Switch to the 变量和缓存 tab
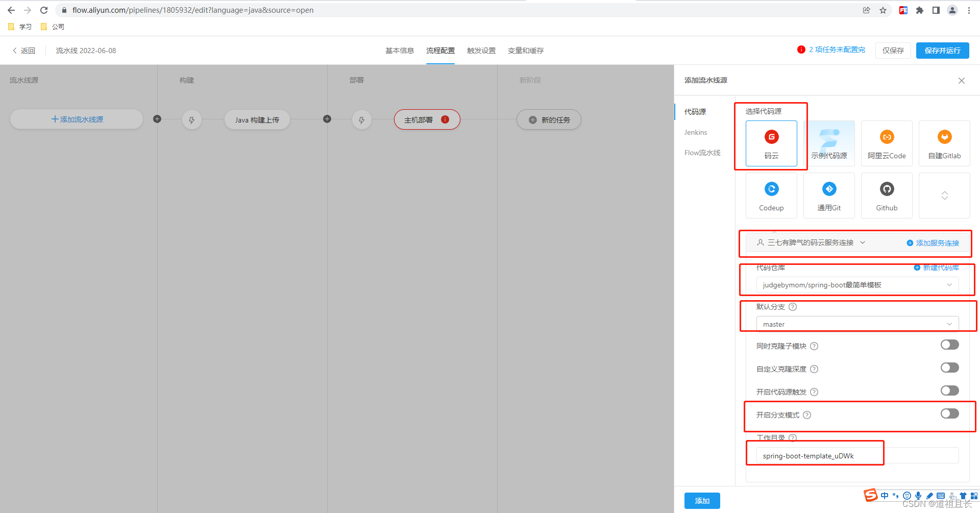980x513 pixels. [526, 51]
